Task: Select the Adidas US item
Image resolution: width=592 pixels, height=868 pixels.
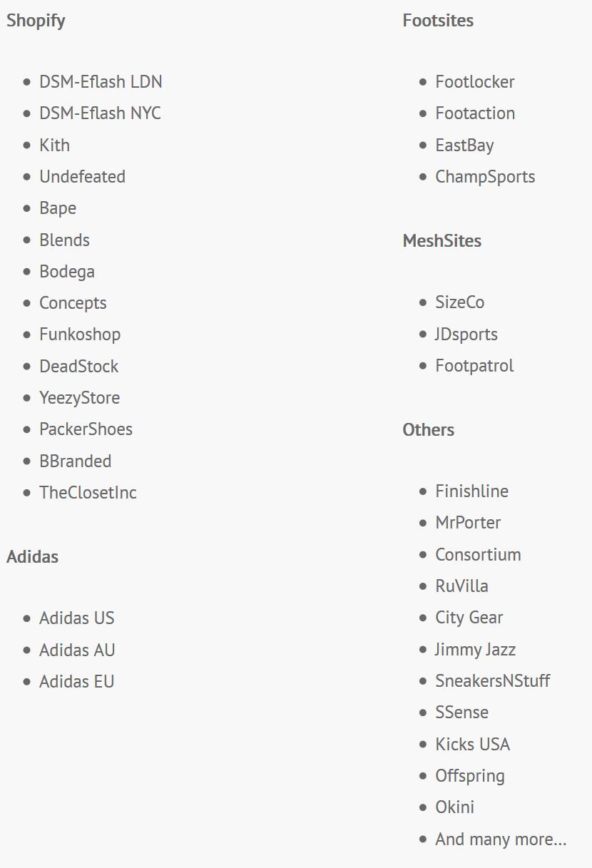Action: coord(76,618)
